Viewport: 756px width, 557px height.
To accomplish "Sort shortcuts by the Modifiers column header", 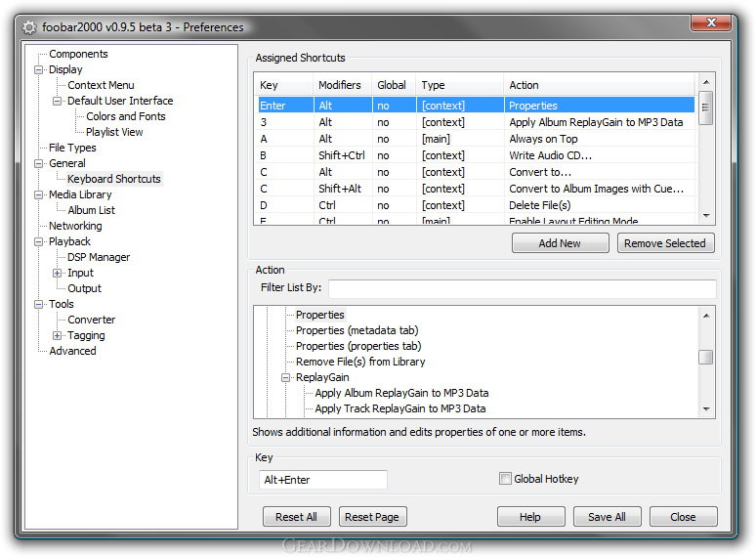I will point(342,85).
